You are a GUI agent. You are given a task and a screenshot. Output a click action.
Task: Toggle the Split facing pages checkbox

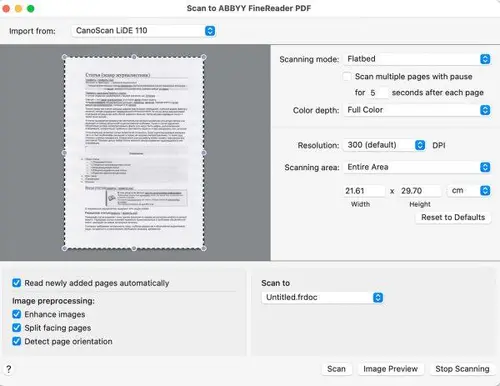[x=16, y=328]
